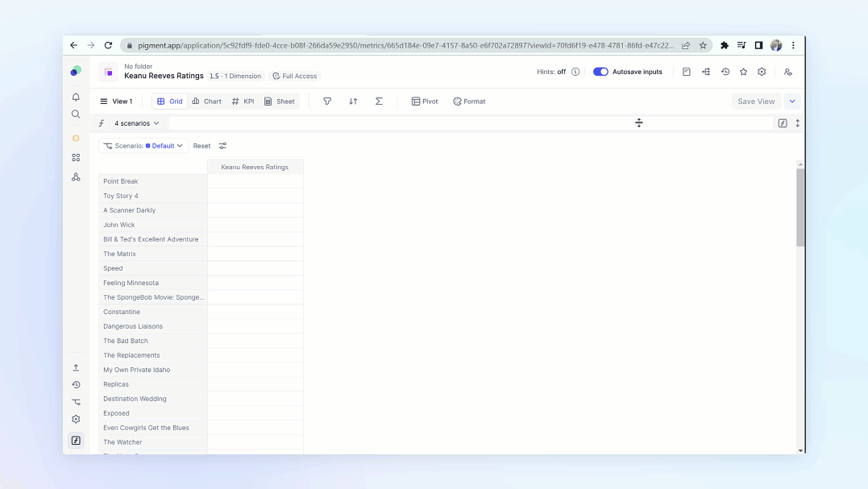
Task: Click the Full Access badge
Action: pos(295,77)
